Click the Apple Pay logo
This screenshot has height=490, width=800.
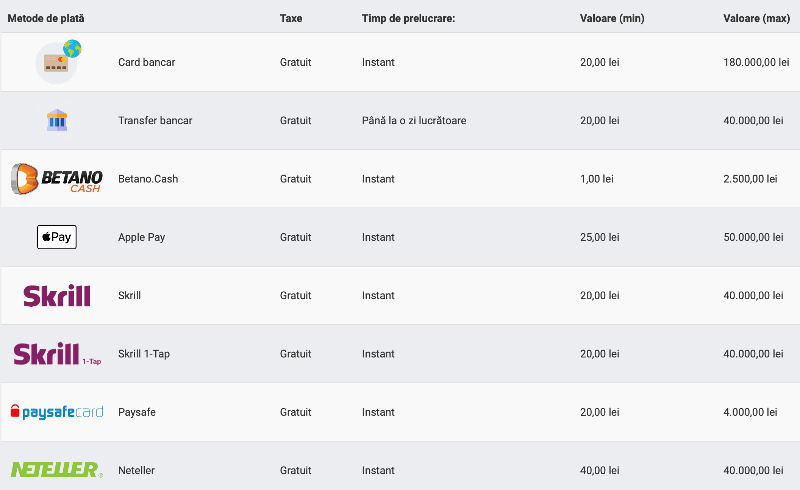57,237
